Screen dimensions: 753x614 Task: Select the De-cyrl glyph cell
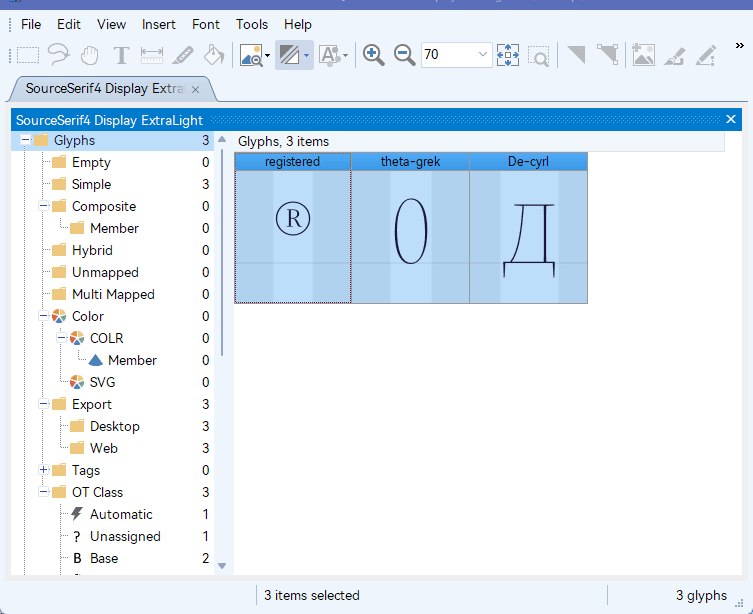pyautogui.click(x=528, y=228)
